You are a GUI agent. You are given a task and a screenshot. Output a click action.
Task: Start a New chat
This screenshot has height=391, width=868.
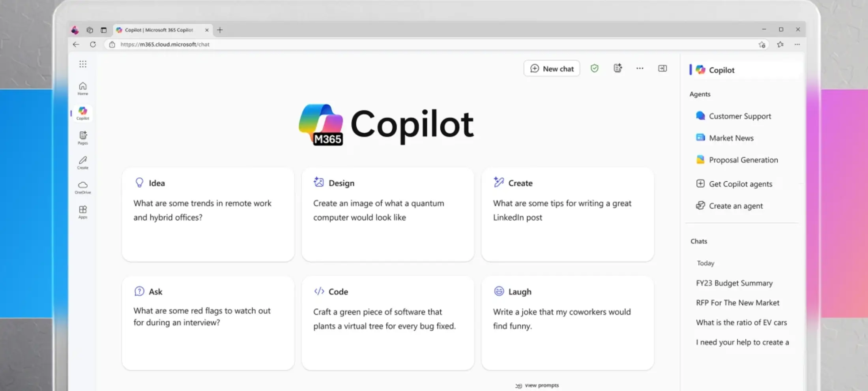pos(552,68)
